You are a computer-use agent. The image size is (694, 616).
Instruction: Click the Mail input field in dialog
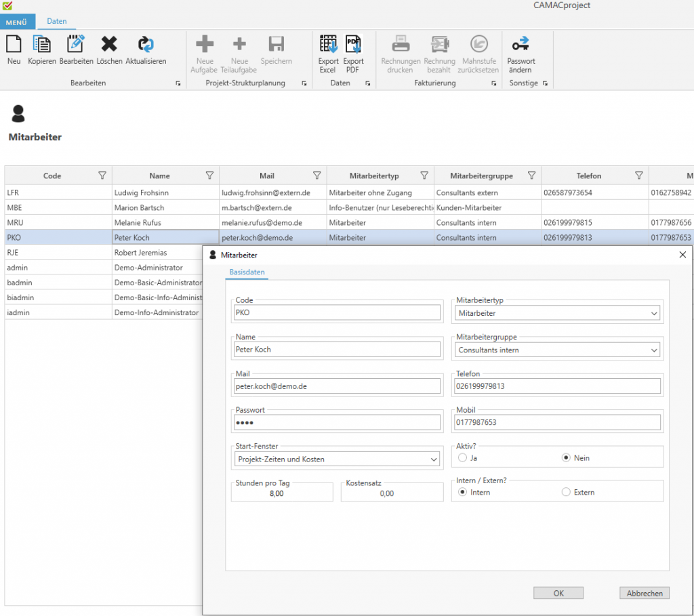click(x=337, y=386)
